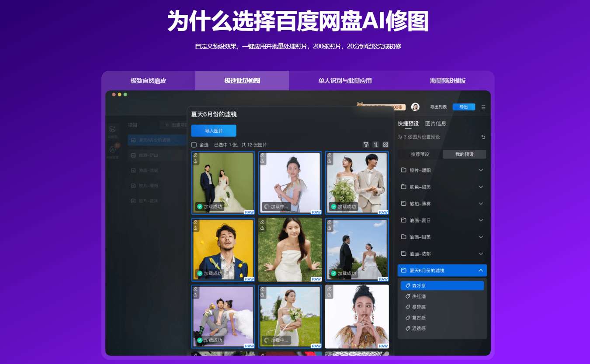Click 加载成功 badge on the purple-background photo
The image size is (590, 364).
click(209, 340)
